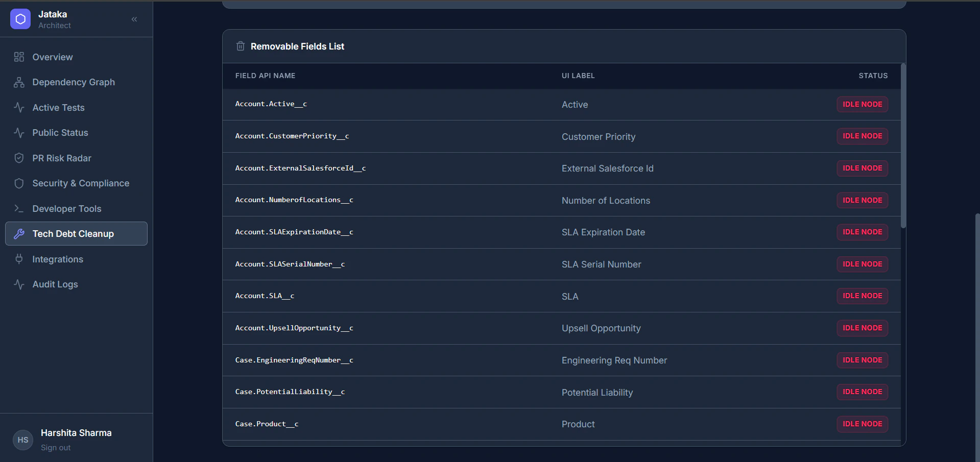
Task: Click the Removable Fields List scrollbar thumb
Action: tap(903, 145)
